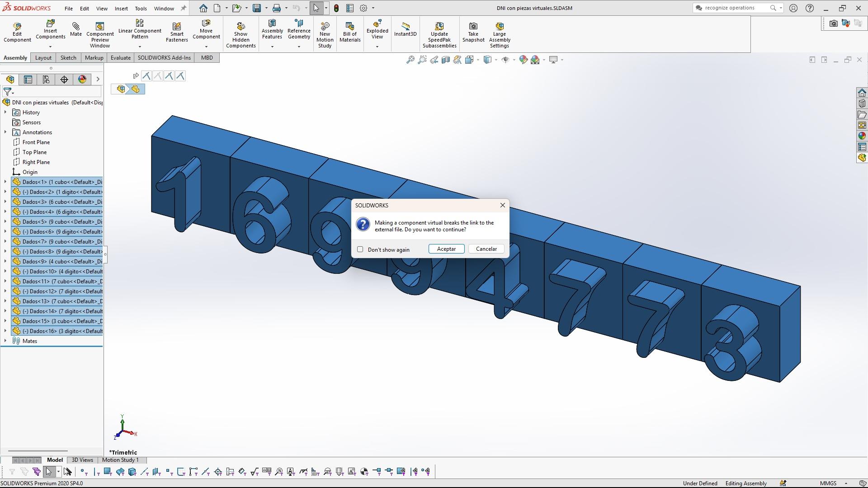Switch to the Evaluate tab
The width and height of the screenshot is (868, 488).
pos(121,57)
